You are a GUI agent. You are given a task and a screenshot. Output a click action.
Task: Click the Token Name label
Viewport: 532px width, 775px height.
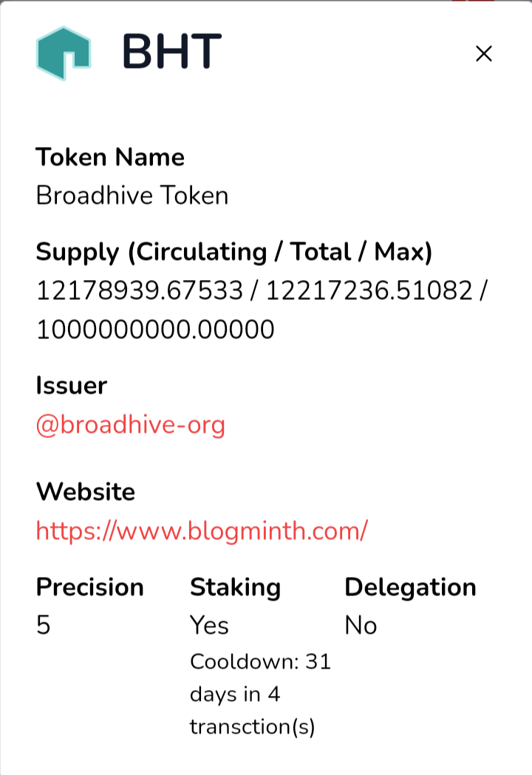coord(110,157)
